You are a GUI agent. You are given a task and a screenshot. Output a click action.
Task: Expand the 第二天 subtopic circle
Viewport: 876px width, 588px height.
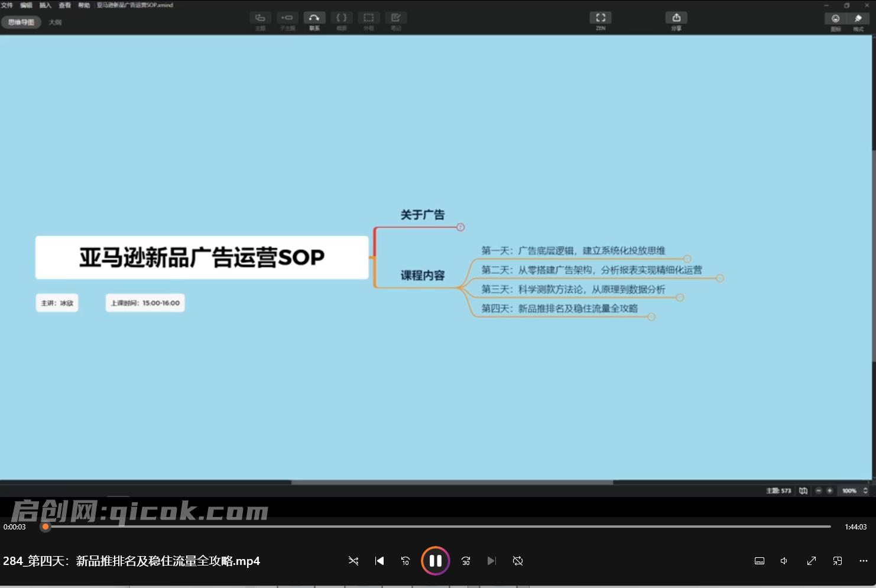pyautogui.click(x=720, y=278)
